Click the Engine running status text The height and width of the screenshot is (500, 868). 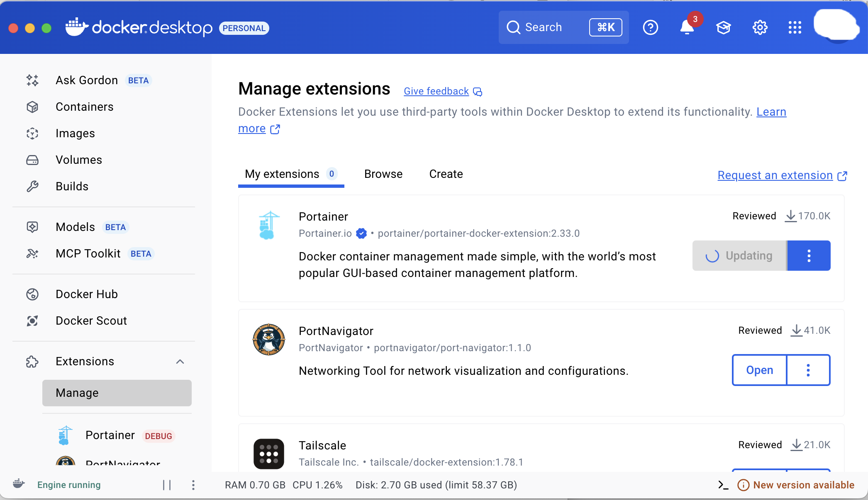69,485
